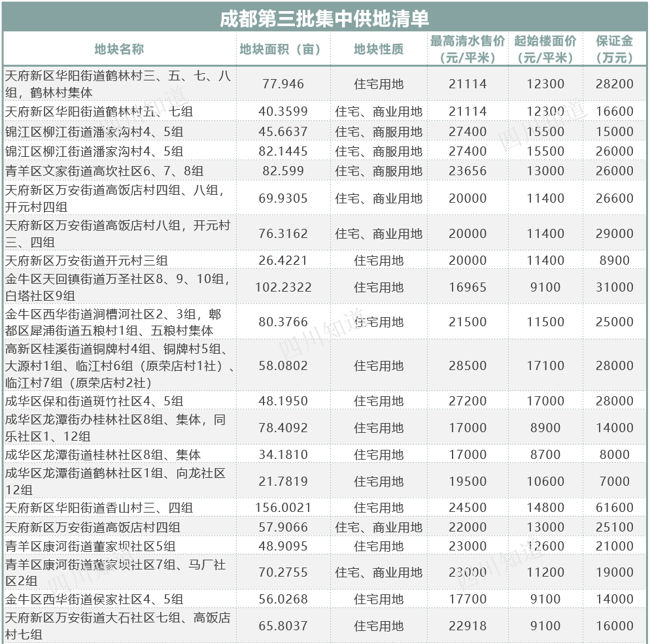The height and width of the screenshot is (644, 650).
Task: Select deposit value 16600
Action: pyautogui.click(x=614, y=111)
